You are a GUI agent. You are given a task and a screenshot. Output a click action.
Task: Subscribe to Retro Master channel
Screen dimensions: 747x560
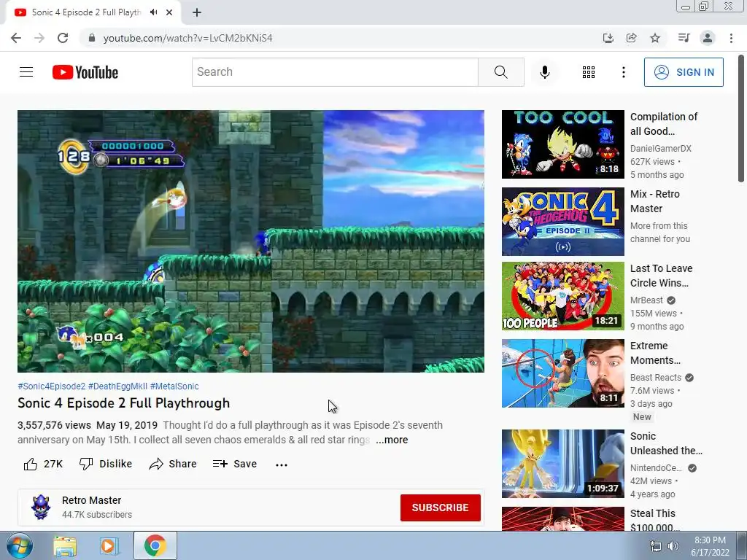click(440, 507)
